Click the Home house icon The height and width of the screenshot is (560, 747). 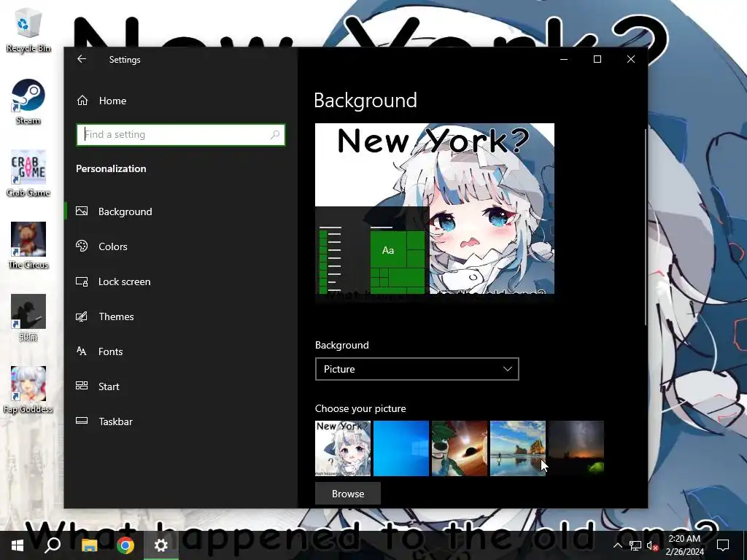(x=82, y=101)
